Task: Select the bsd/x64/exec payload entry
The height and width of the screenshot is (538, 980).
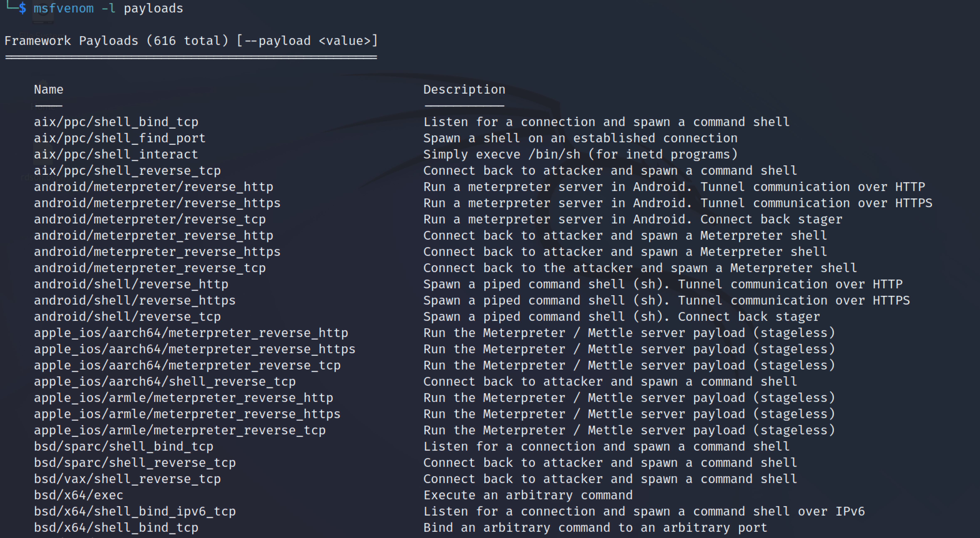Action: pos(78,495)
